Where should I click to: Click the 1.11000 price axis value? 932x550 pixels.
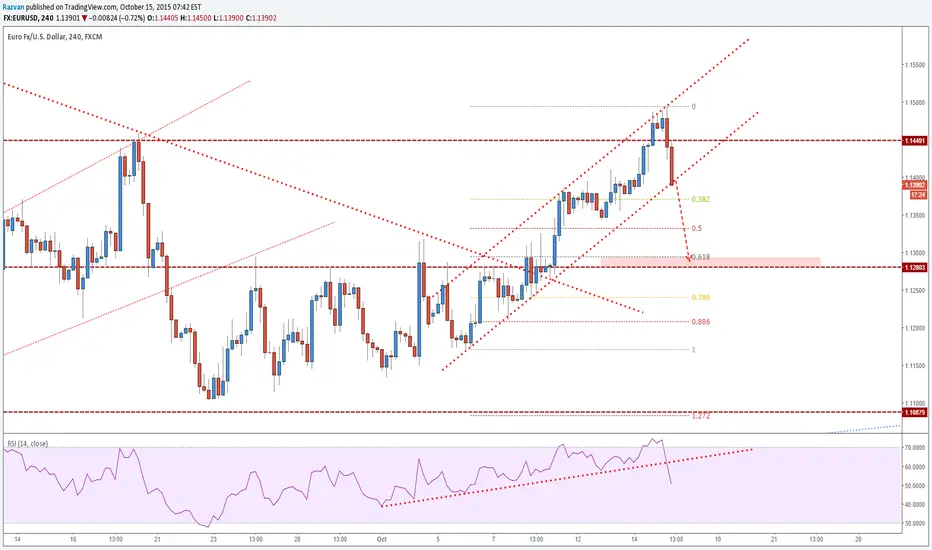915,403
